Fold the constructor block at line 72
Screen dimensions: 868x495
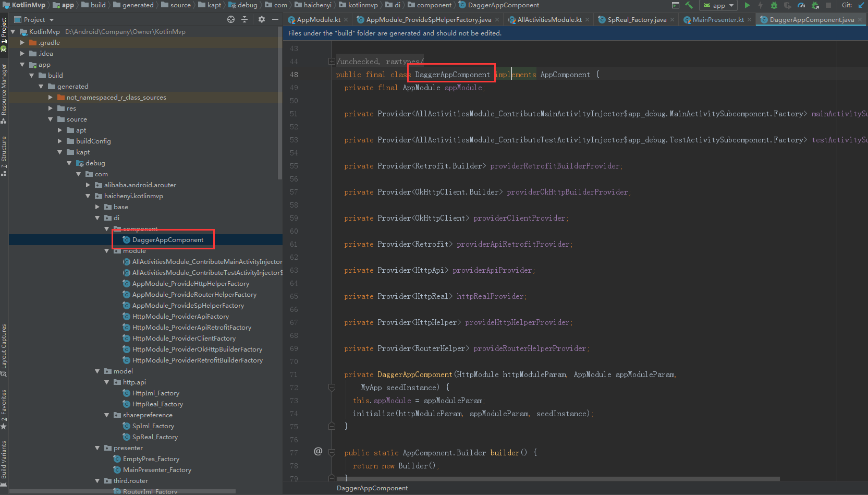click(332, 388)
